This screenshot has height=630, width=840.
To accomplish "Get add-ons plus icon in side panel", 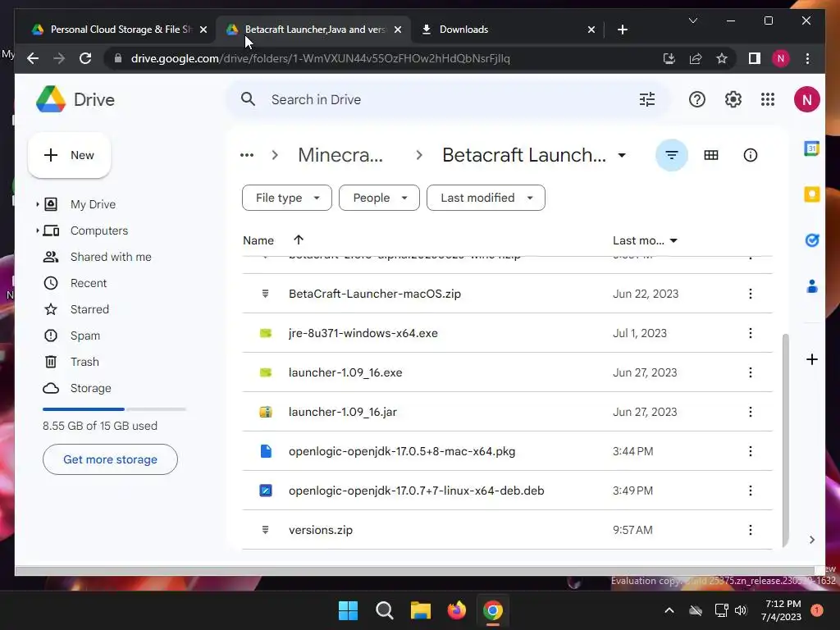I will [811, 359].
